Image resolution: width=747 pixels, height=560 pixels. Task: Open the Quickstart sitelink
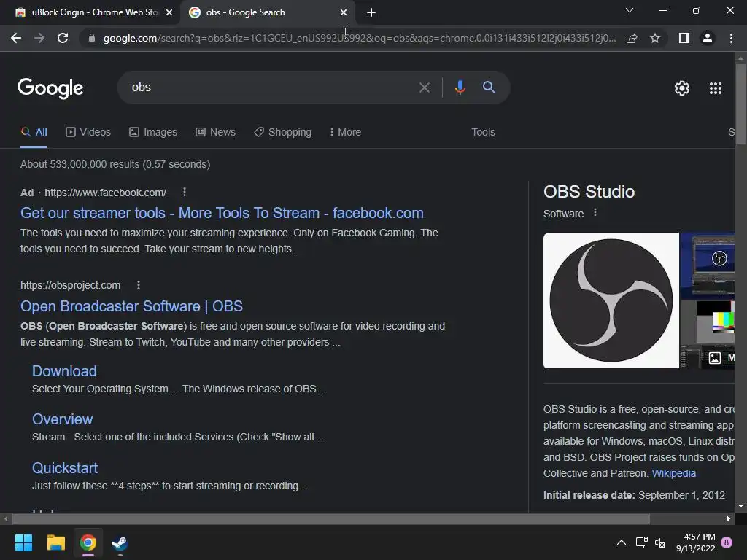pyautogui.click(x=65, y=468)
